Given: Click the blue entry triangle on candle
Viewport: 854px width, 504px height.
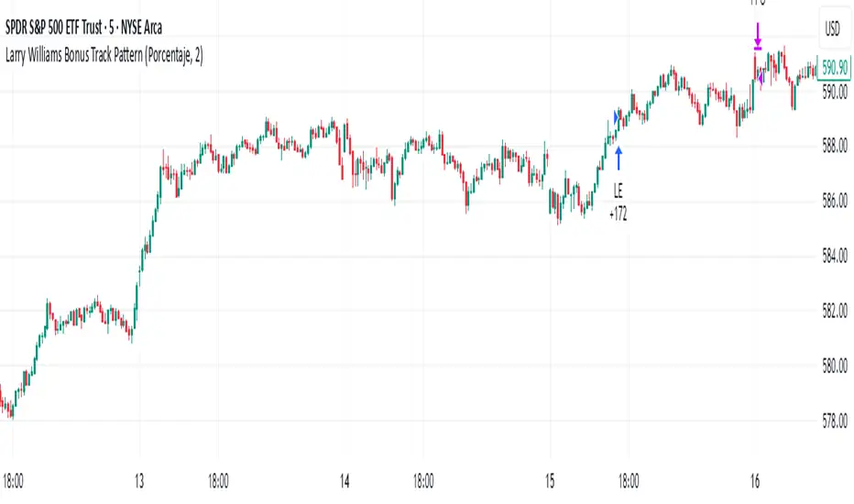Looking at the screenshot, I should pos(616,115).
